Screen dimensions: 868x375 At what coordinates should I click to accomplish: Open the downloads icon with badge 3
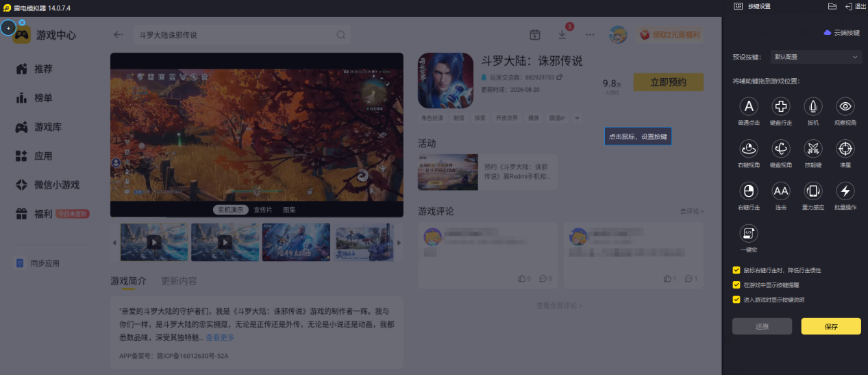[x=562, y=34]
